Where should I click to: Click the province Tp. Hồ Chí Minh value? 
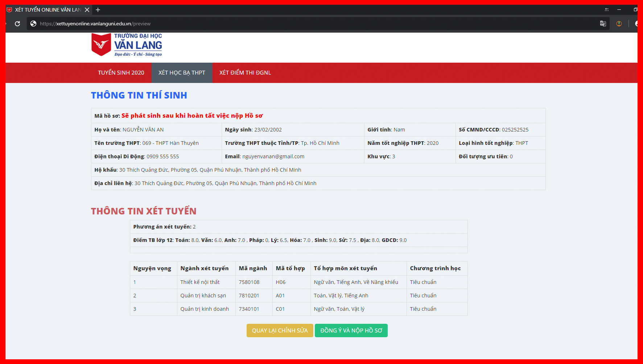[320, 143]
